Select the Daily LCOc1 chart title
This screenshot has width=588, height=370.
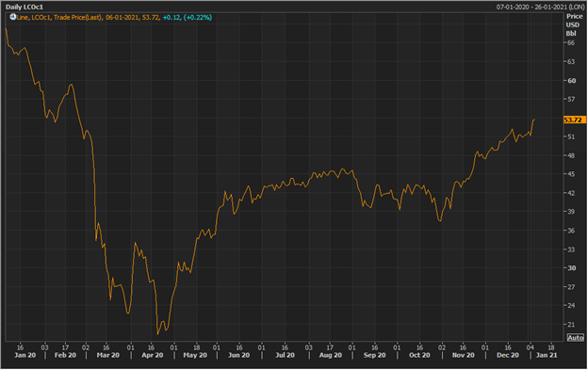coord(24,8)
